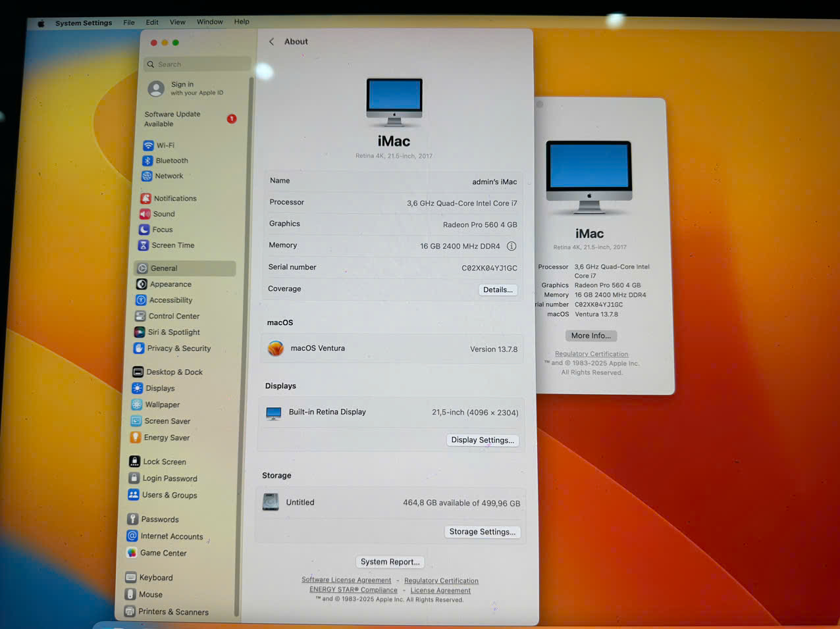The image size is (840, 629).
Task: Open Game Center settings
Action: (x=163, y=553)
